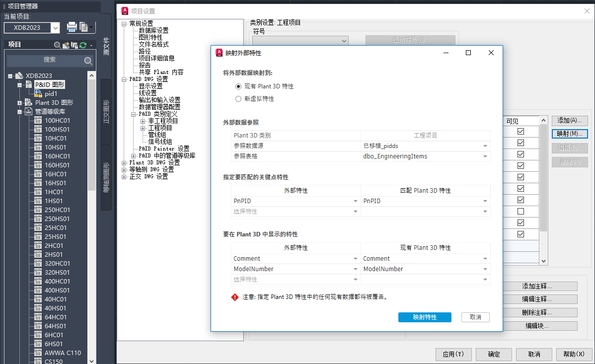
Task: Click the 帮助(H) button
Action: pyautogui.click(x=574, y=354)
